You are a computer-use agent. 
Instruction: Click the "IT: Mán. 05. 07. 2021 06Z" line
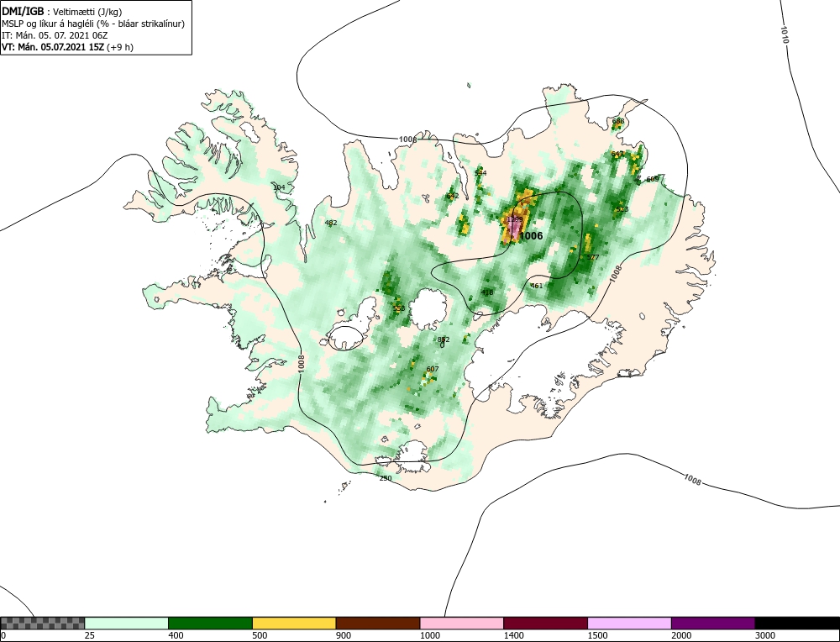55,35
